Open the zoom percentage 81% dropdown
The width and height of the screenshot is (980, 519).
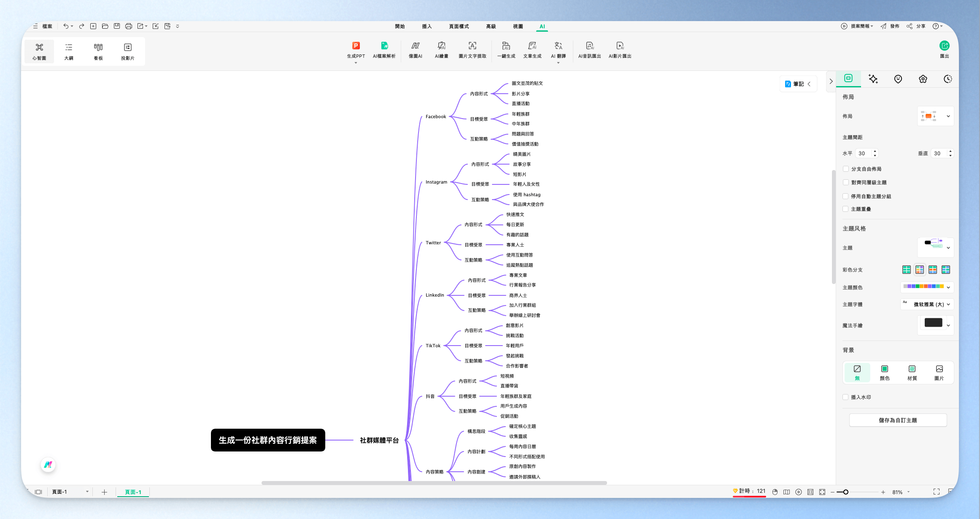(x=908, y=492)
